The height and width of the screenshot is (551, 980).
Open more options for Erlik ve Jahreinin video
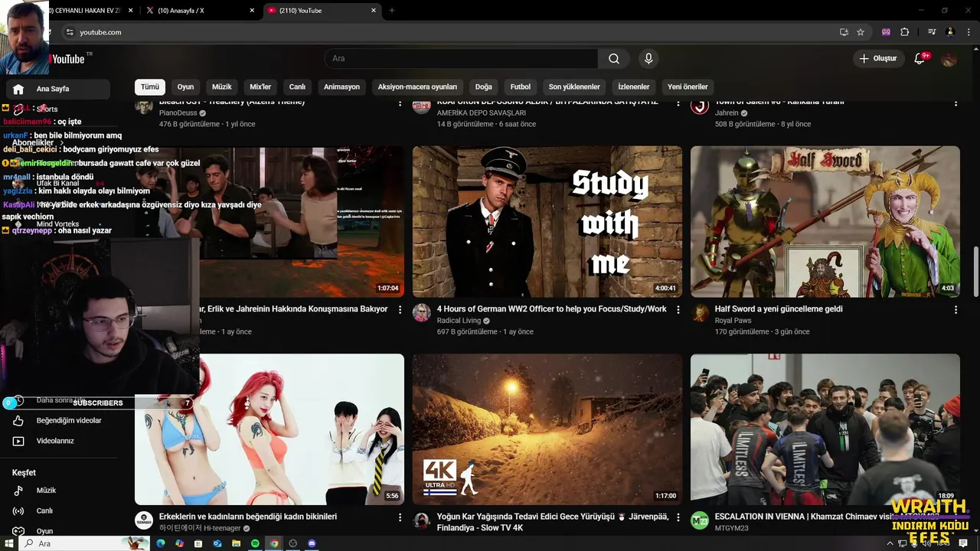[x=400, y=310]
